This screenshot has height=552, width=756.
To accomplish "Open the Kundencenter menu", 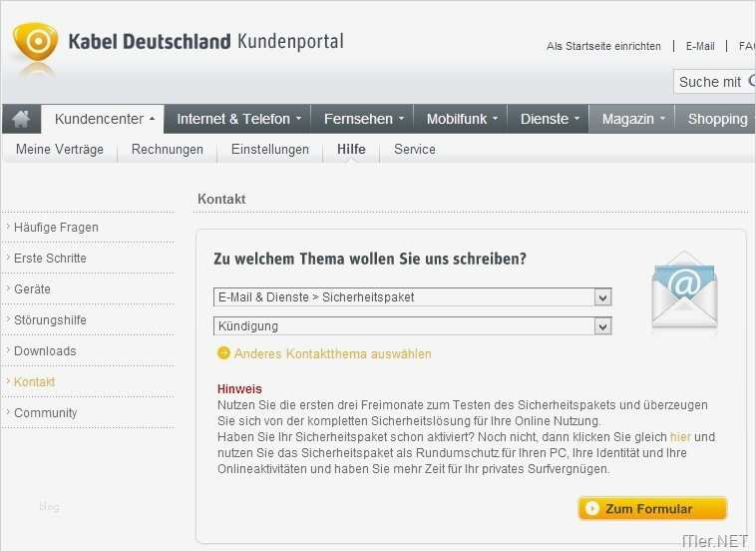I will [103, 119].
